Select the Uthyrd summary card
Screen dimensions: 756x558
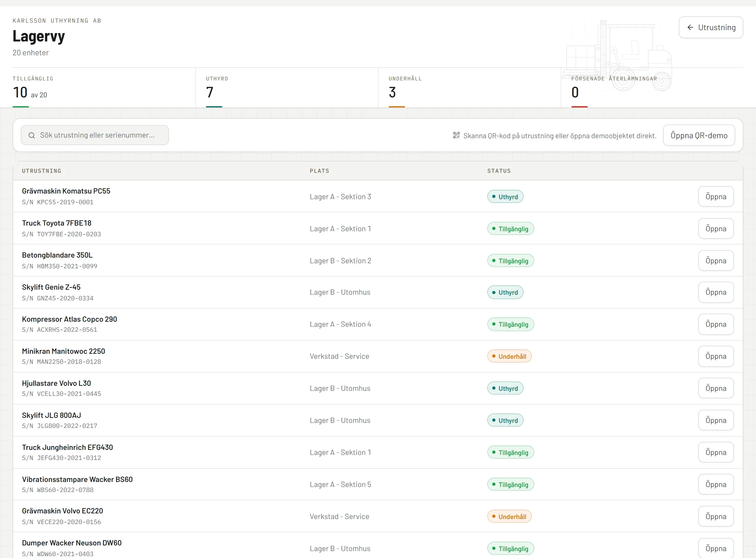[x=287, y=88]
